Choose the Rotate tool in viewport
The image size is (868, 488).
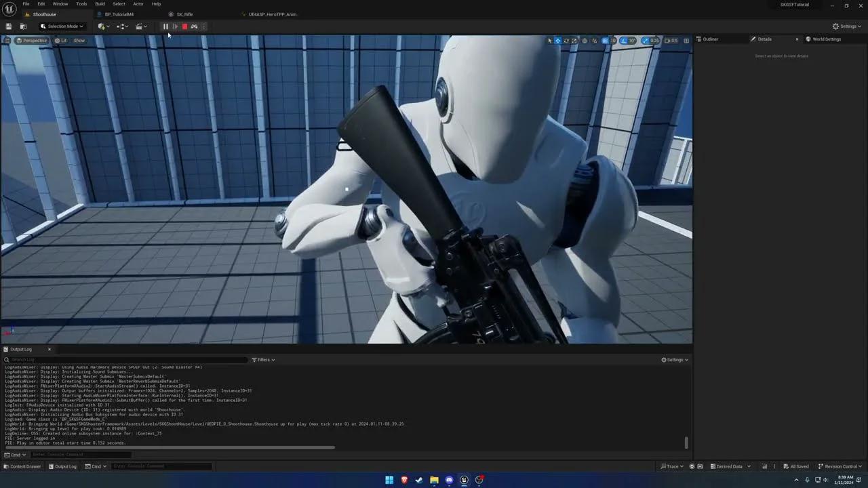tap(566, 41)
